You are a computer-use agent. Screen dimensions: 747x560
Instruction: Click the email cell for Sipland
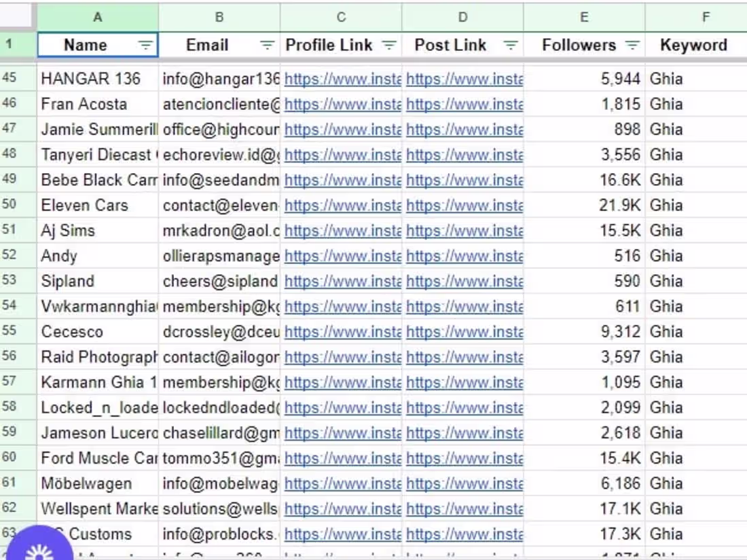click(219, 280)
